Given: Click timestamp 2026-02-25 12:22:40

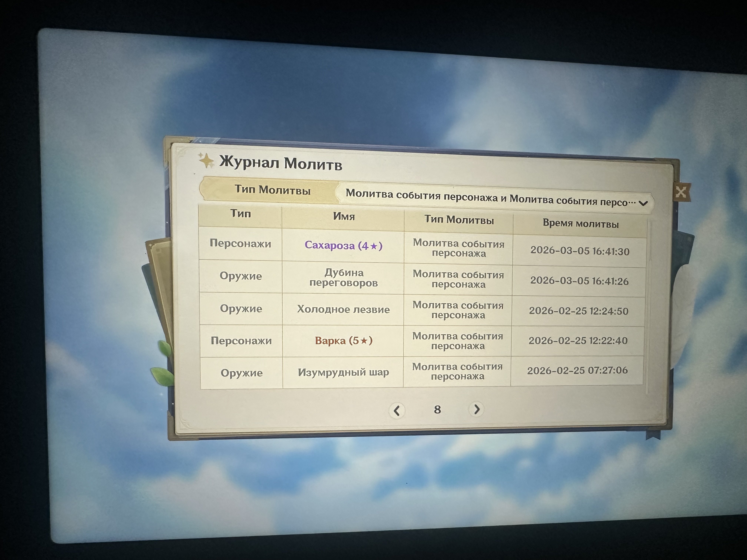Looking at the screenshot, I should pos(578,341).
